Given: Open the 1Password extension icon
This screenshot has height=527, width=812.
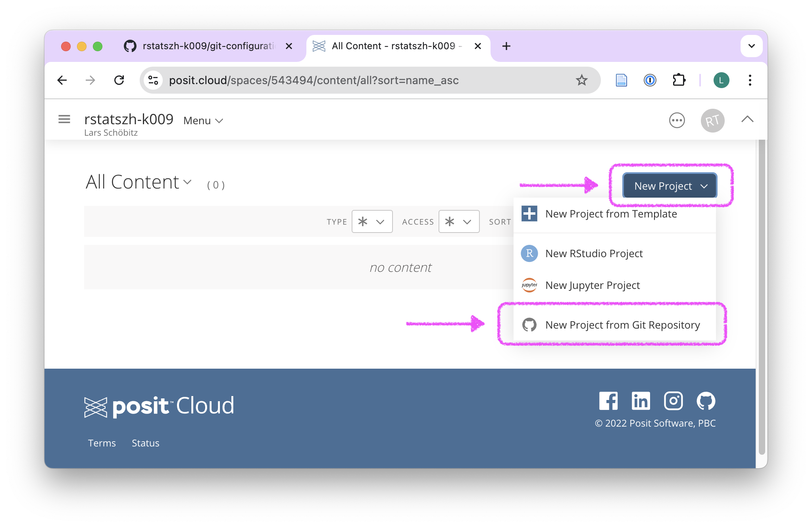Looking at the screenshot, I should point(650,80).
